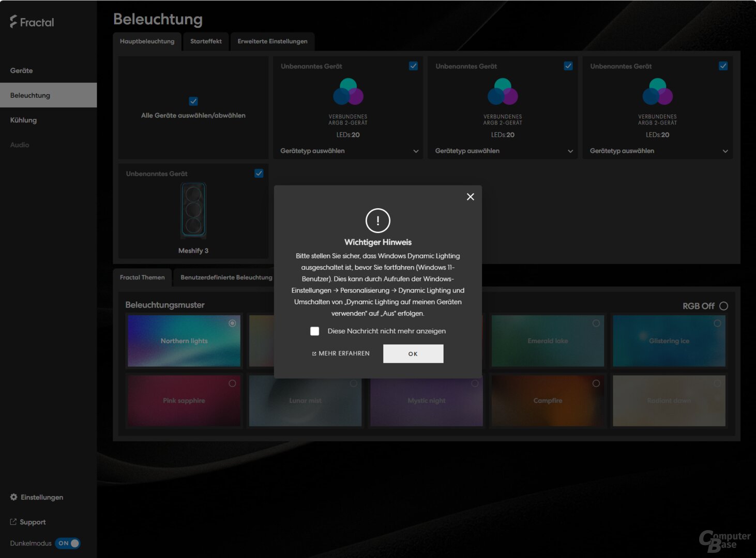Toggle the Dunkelmodus switch off
Viewport: 756px width, 558px height.
[x=68, y=543]
